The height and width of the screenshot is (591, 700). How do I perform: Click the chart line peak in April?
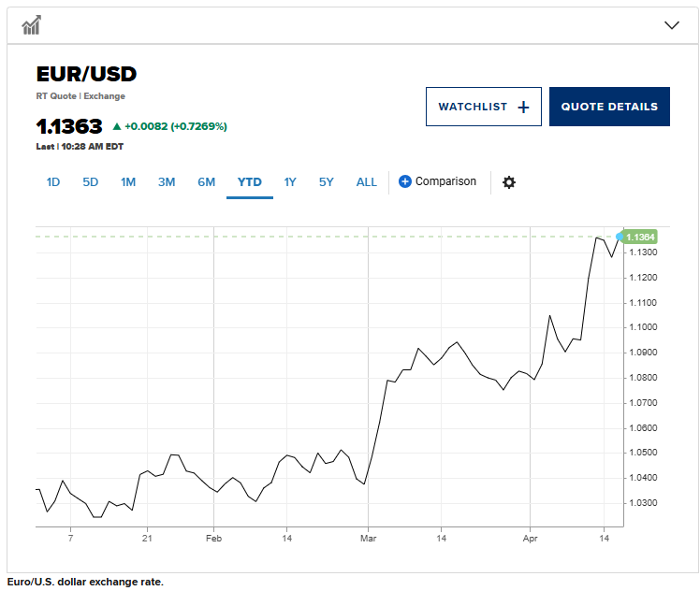(x=597, y=238)
